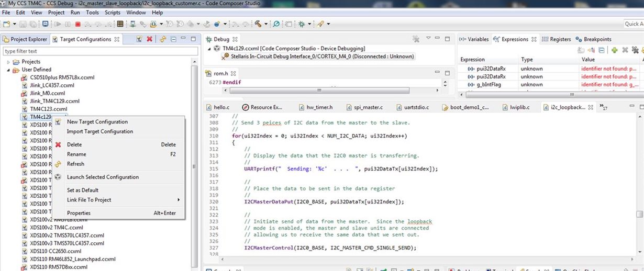Choose Refresh in the context menu
The image size is (644, 271).
tap(75, 164)
